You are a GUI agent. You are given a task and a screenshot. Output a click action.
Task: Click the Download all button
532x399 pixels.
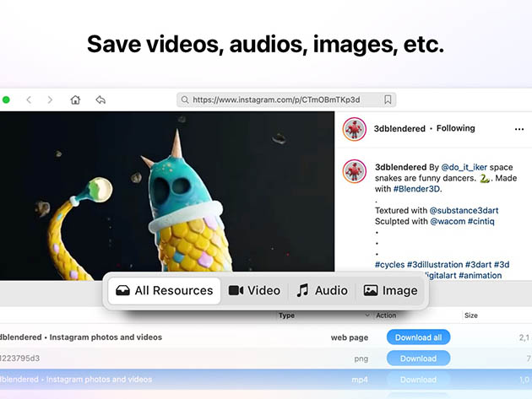click(x=418, y=337)
